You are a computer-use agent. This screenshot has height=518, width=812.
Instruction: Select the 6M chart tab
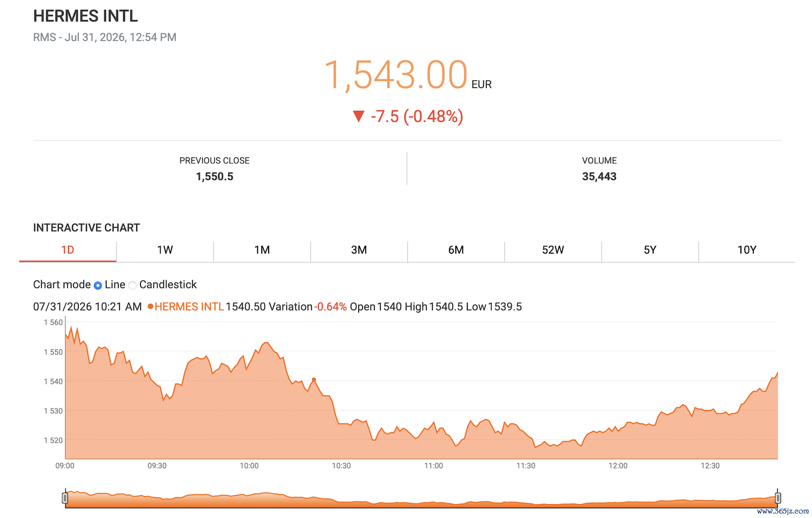(x=456, y=250)
